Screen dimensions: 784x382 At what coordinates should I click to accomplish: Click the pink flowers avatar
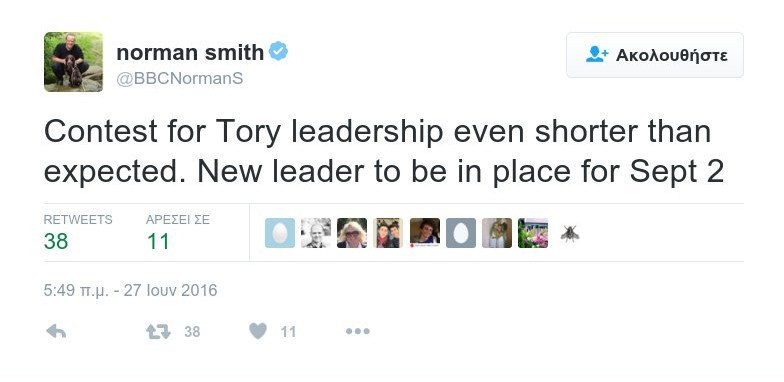pyautogui.click(x=533, y=233)
